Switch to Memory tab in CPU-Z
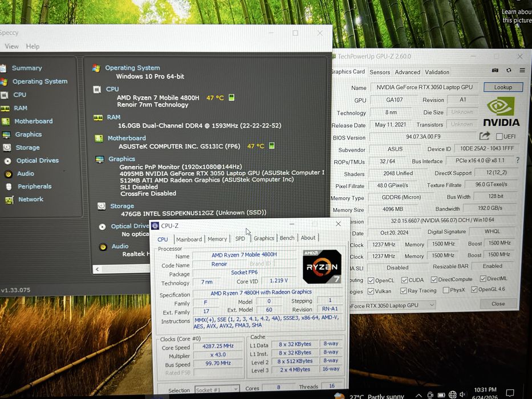The width and height of the screenshot is (532, 399). click(x=217, y=239)
